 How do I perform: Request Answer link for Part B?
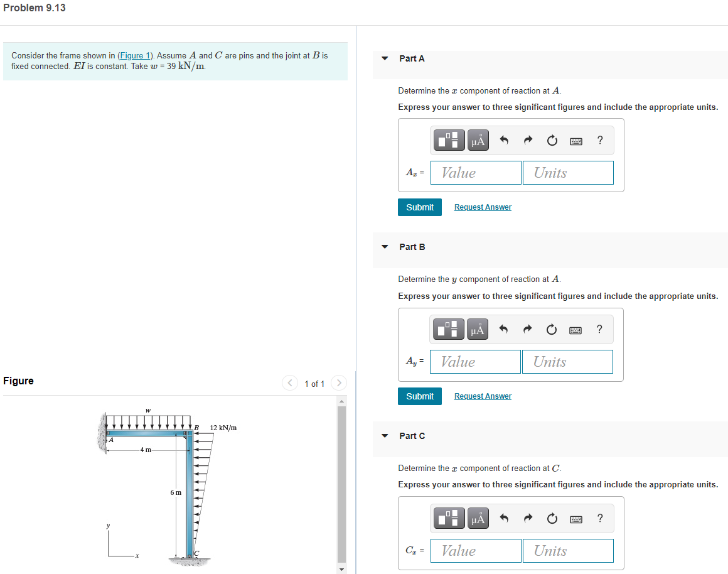pyautogui.click(x=483, y=396)
